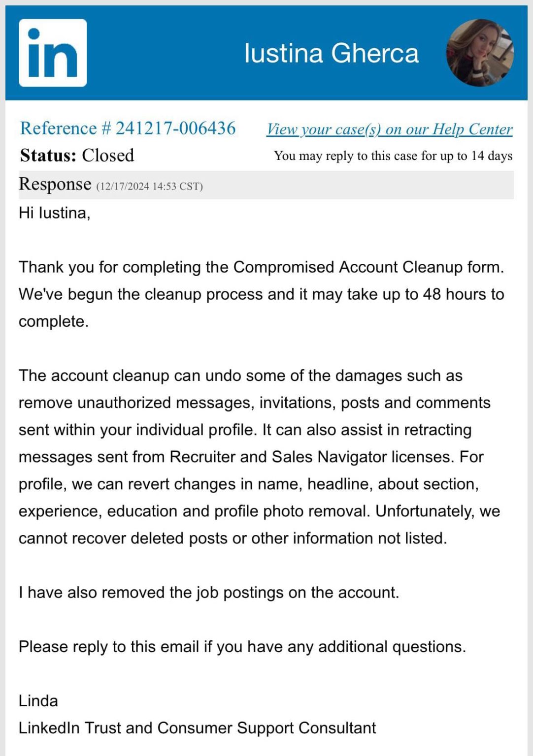Viewport: 533px width, 756px height.
Task: Click the Compromised Account Cleanup form phrase
Action: 368,267
